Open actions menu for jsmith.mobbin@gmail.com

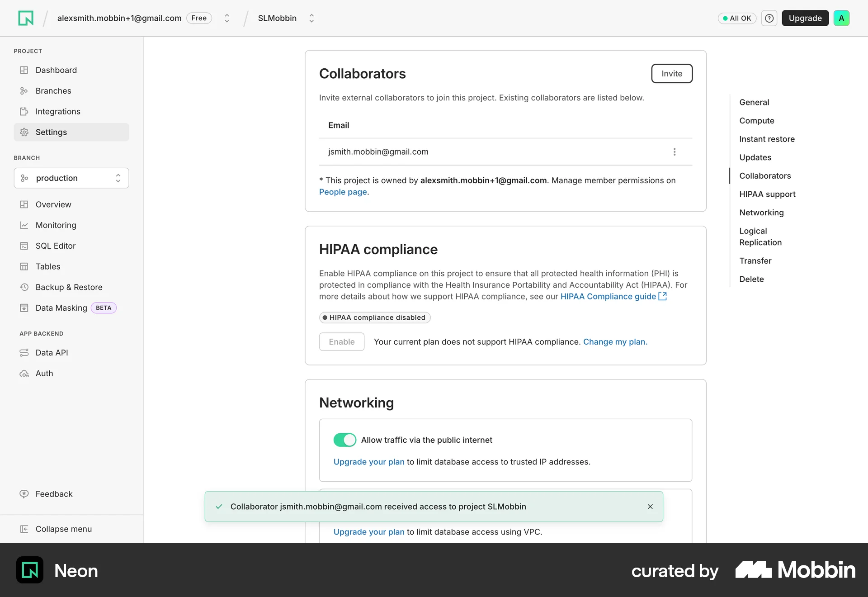[675, 152]
